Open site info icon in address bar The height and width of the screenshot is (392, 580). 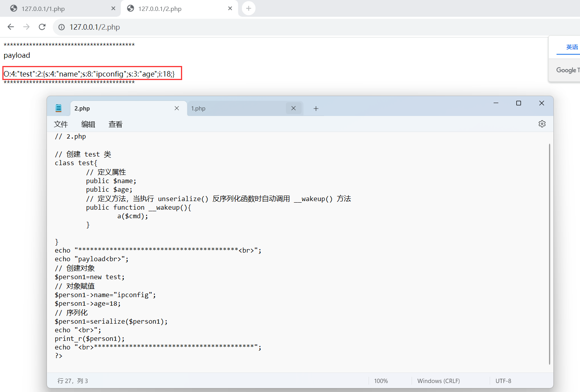pyautogui.click(x=61, y=27)
